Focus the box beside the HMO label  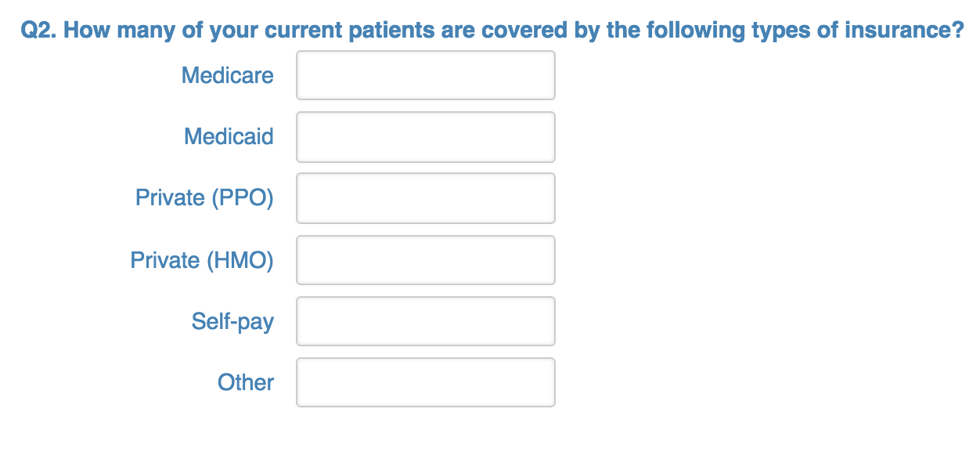425,259
